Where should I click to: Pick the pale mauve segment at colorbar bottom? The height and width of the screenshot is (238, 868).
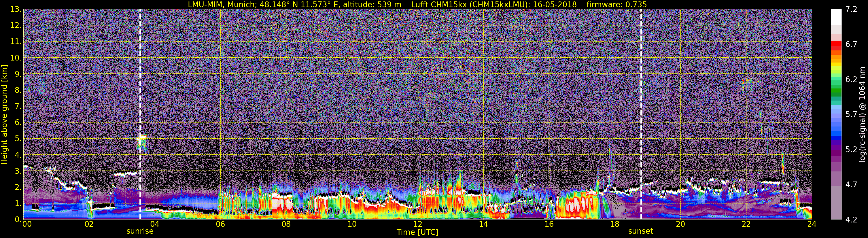[x=836, y=202]
